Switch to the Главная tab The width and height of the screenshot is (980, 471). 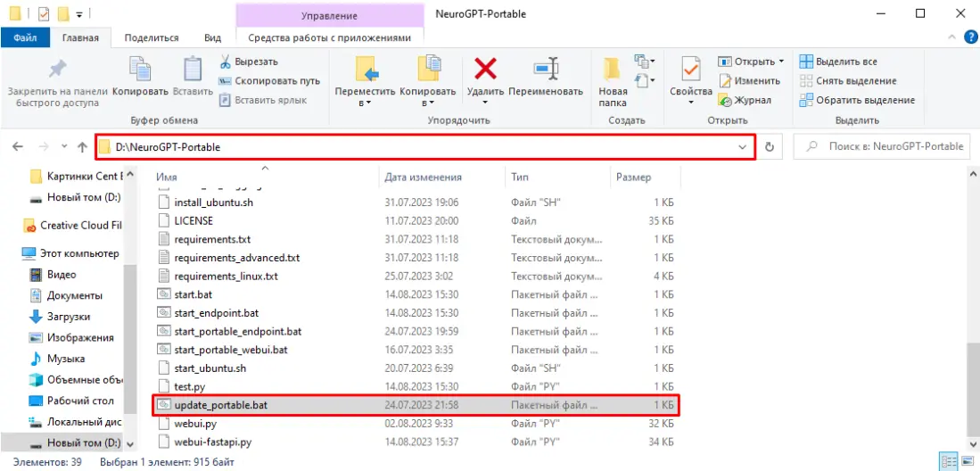point(80,37)
